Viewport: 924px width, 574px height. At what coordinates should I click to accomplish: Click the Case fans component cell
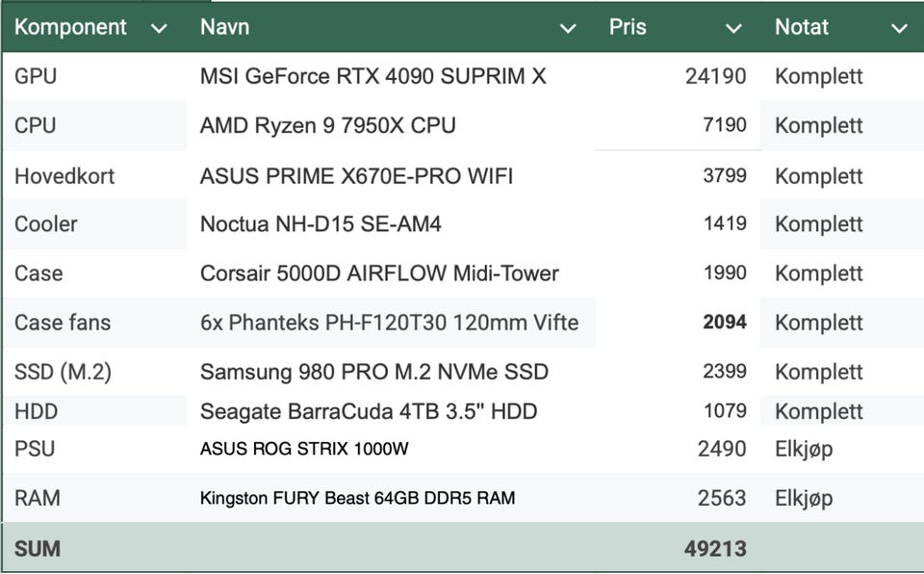[63, 323]
